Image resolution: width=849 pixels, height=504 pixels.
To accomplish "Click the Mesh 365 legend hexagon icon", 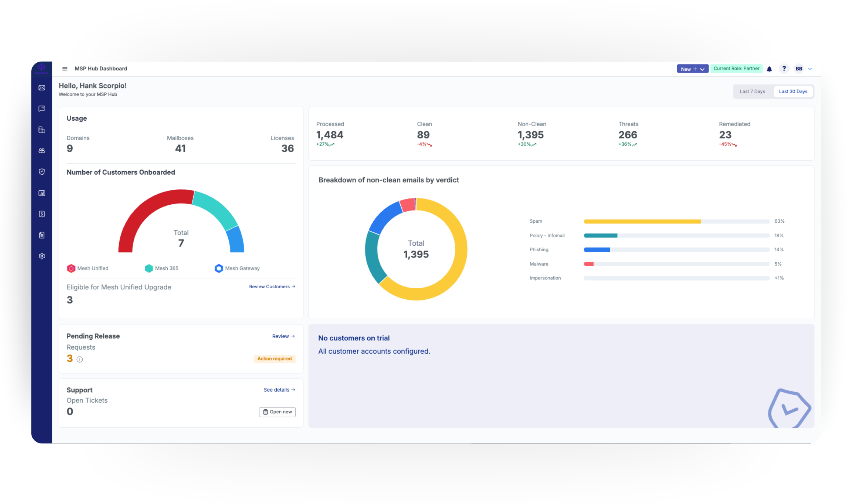I will [149, 269].
